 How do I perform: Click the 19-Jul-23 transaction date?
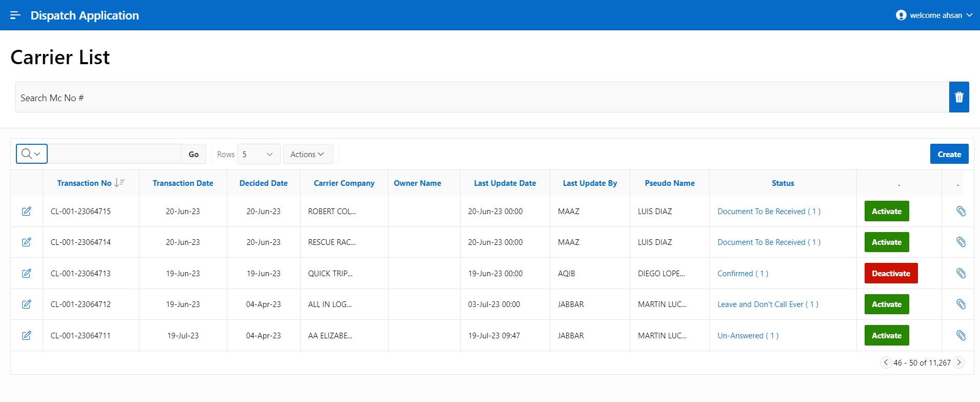(x=183, y=335)
